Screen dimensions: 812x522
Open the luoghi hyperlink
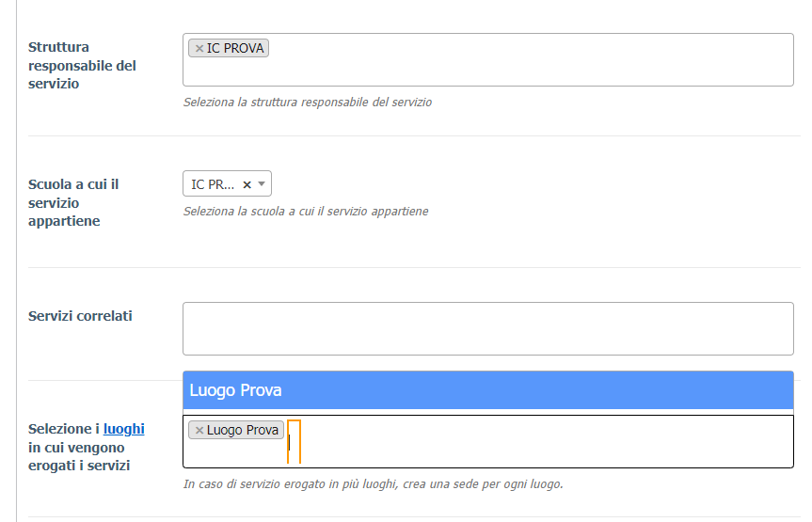point(124,429)
